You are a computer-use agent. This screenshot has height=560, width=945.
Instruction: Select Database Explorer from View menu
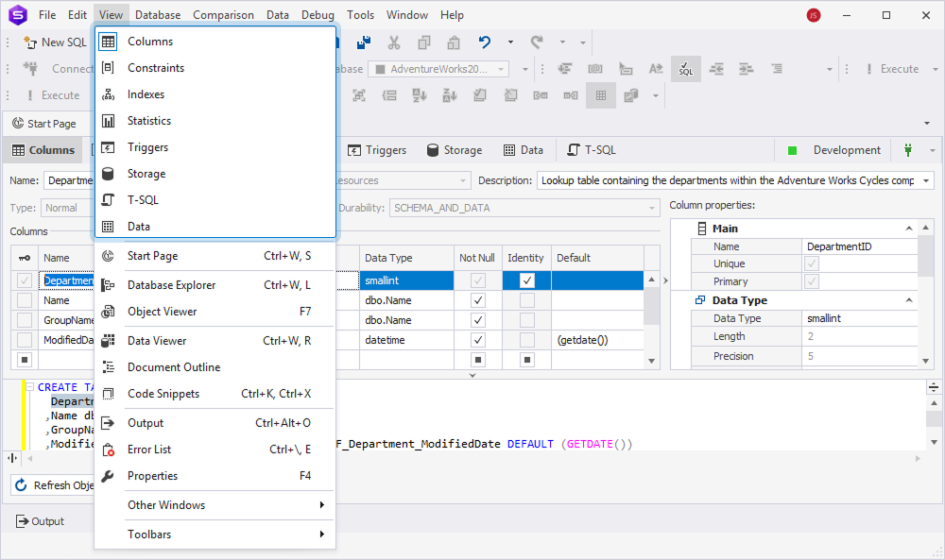[x=215, y=285]
